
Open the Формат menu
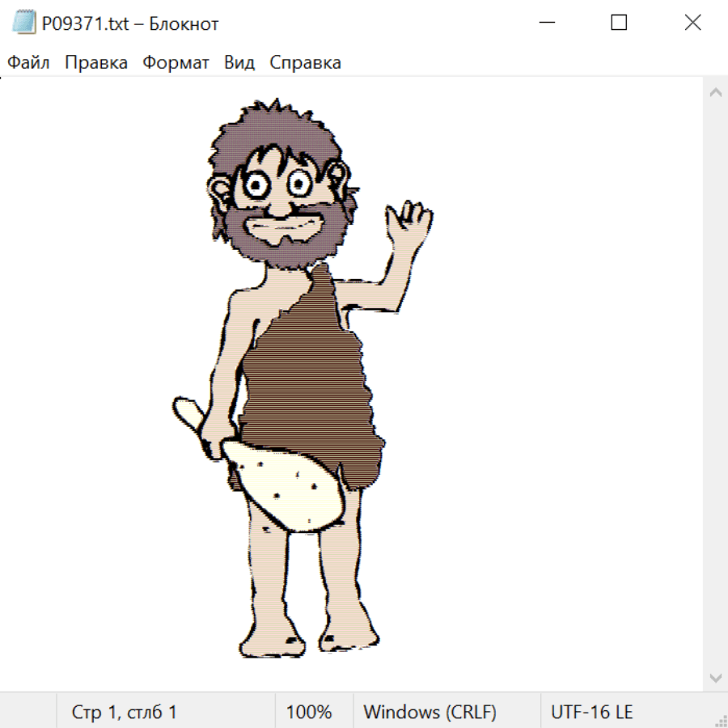click(x=176, y=63)
